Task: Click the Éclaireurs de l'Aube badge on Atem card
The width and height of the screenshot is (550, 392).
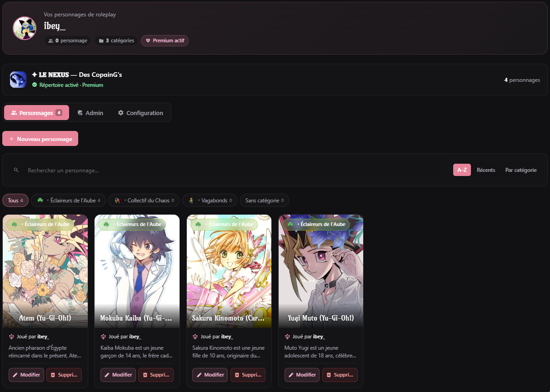Action: click(40, 224)
